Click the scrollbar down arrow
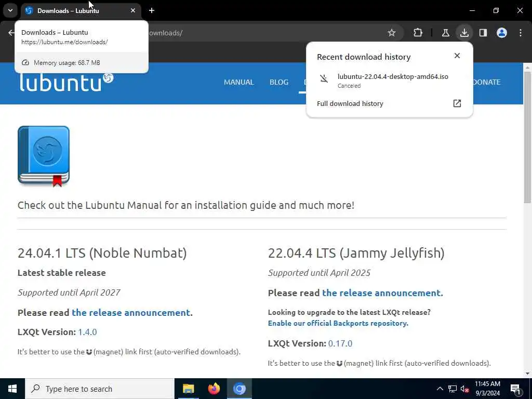532x399 pixels. coord(528,374)
